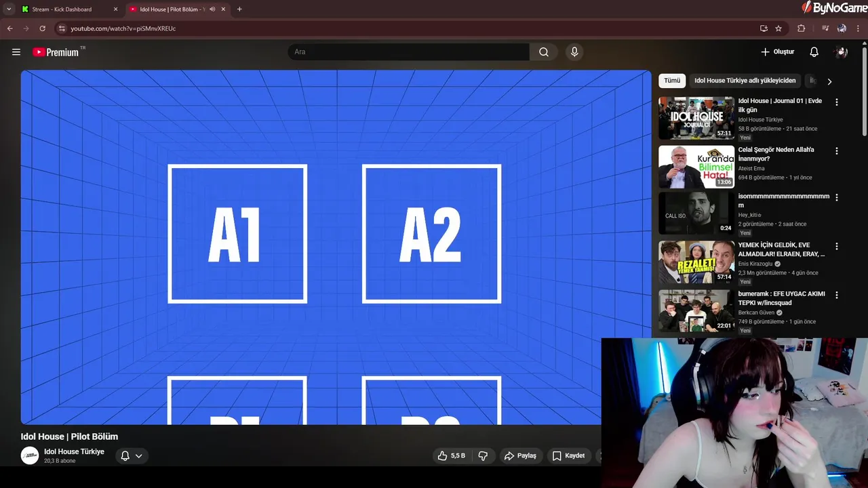
Task: More options for Celal Şengör video
Action: (836, 151)
